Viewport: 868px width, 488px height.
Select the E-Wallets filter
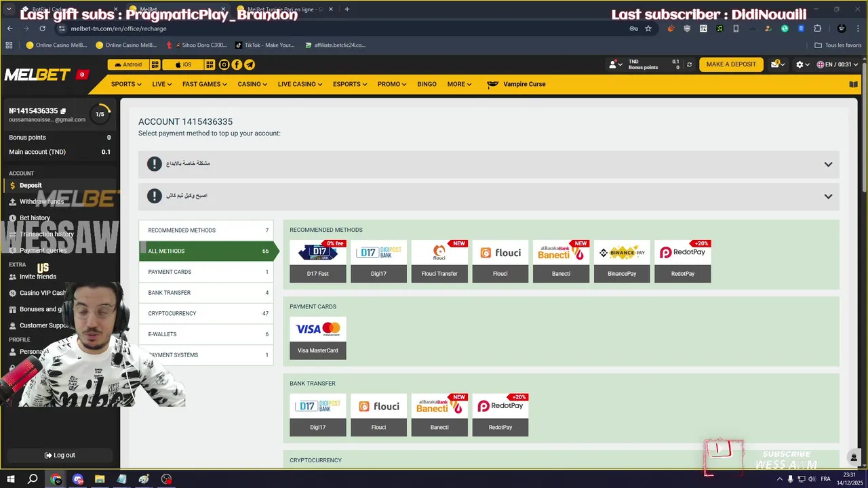pyautogui.click(x=206, y=334)
